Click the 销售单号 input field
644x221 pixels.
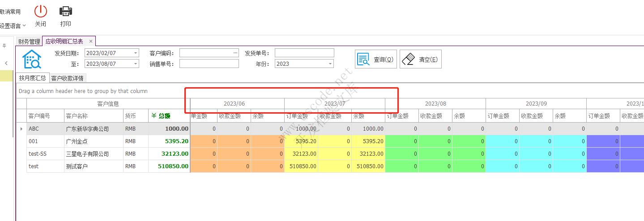click(209, 64)
